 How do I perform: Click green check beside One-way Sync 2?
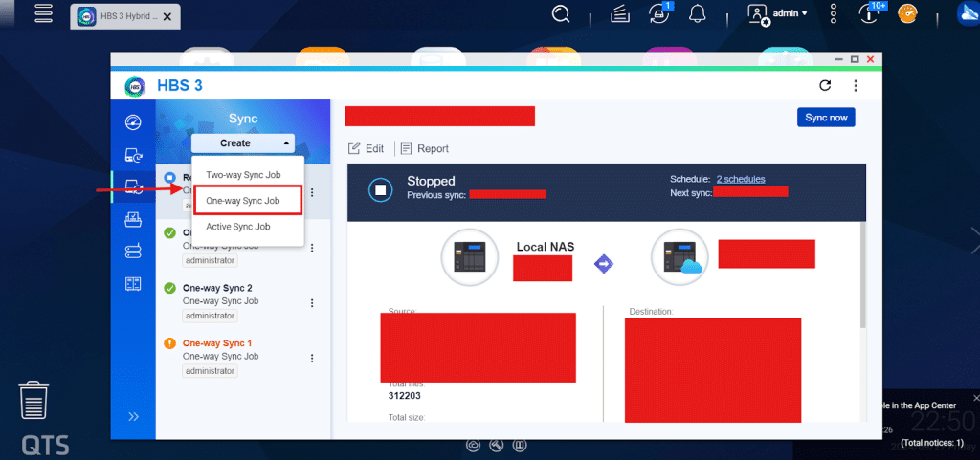click(x=169, y=288)
